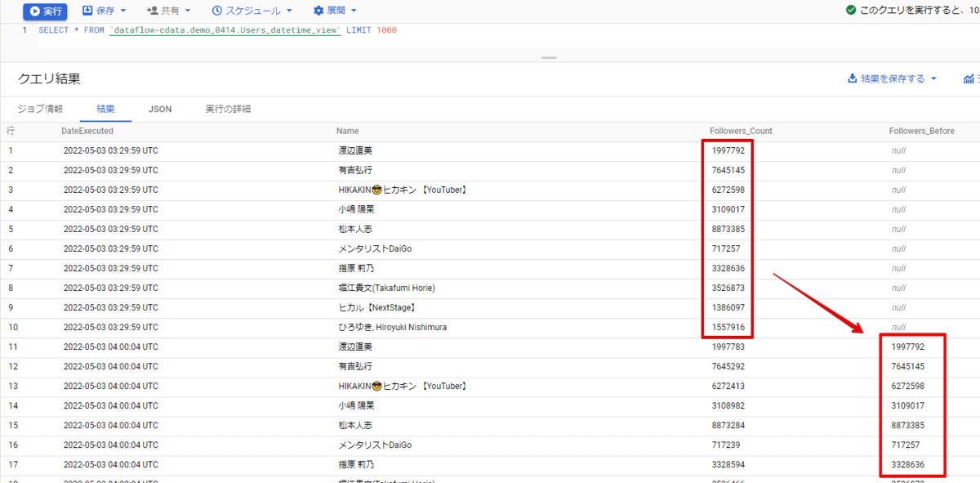Image resolution: width=980 pixels, height=483 pixels.
Task: Select Followers_Count 3328594 in row 17
Action: pyautogui.click(x=728, y=464)
